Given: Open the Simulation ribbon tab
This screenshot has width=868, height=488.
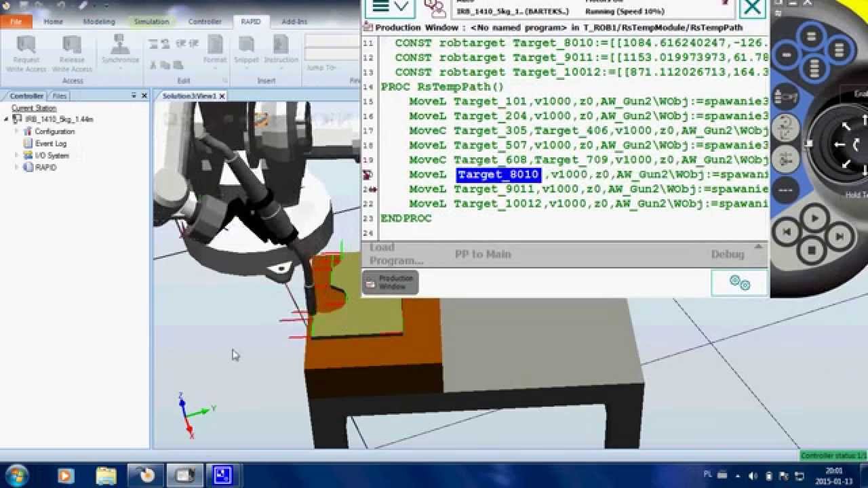Looking at the screenshot, I should [151, 22].
